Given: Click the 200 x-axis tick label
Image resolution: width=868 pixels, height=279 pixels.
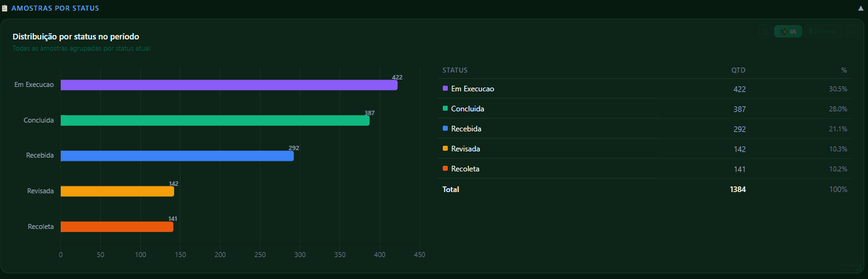Looking at the screenshot, I should pos(220,255).
